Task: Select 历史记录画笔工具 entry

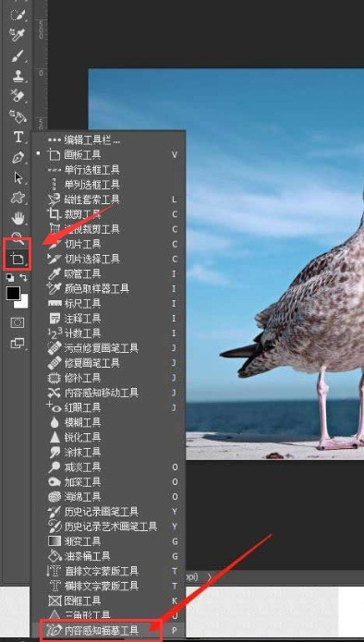Action: pos(109,512)
